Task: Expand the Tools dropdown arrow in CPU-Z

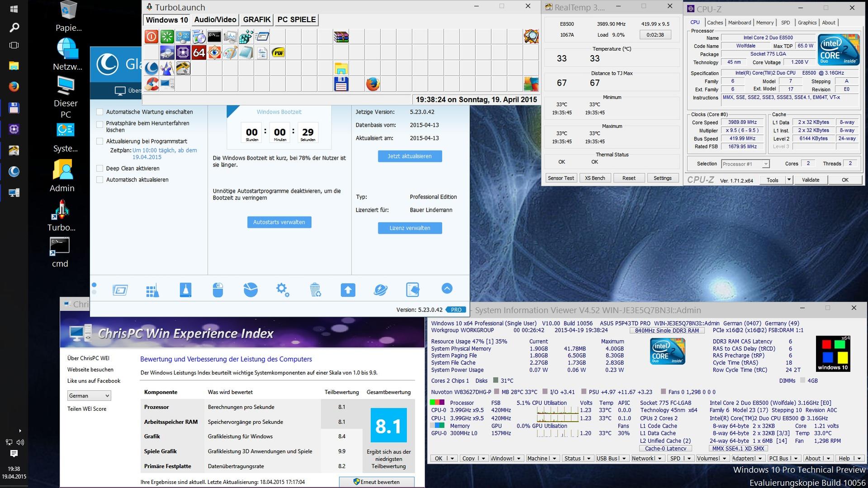Action: pyautogui.click(x=789, y=180)
